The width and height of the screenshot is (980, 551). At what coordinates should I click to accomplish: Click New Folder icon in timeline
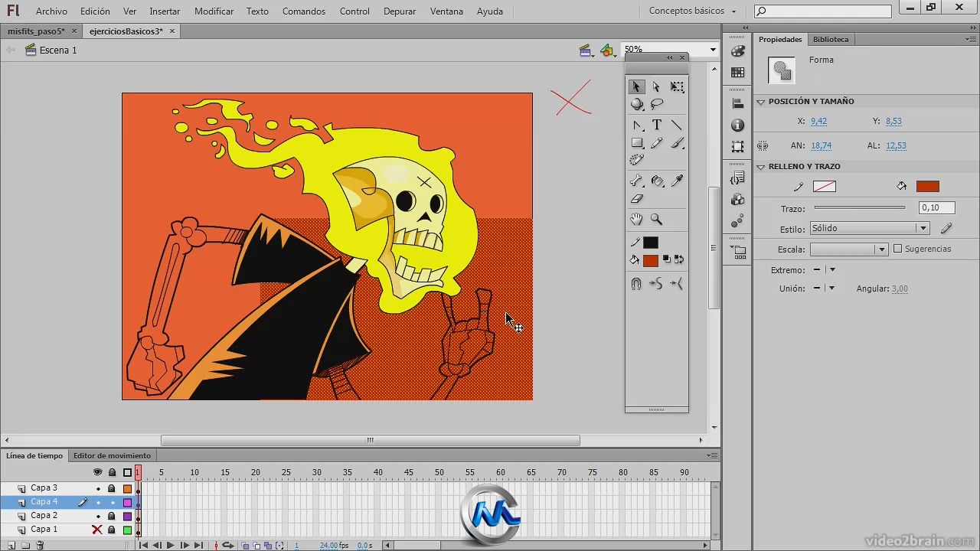25,546
